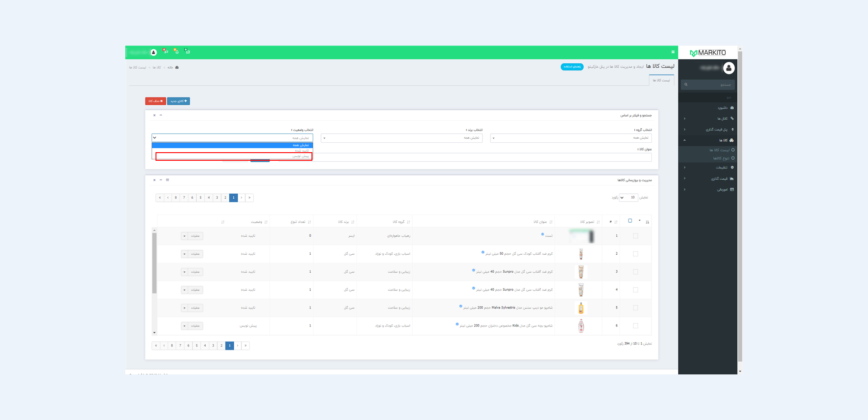This screenshot has width=868, height=420.
Task: Expand امورمالی sidebar menu
Action: 708,190
